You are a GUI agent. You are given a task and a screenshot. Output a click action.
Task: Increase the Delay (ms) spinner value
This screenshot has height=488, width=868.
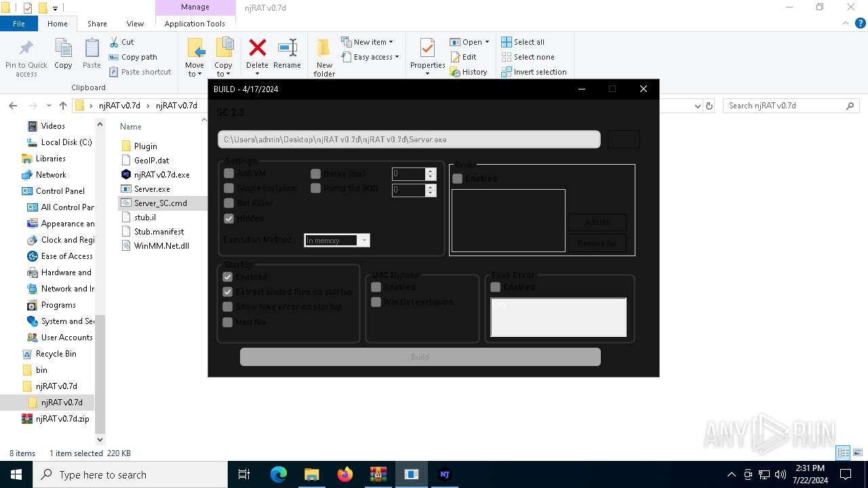(x=430, y=171)
